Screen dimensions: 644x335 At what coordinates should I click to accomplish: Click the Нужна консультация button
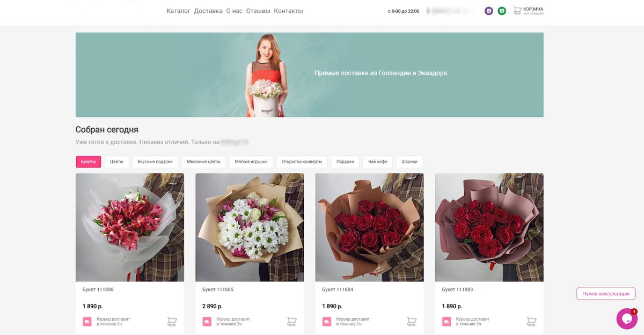coord(606,294)
